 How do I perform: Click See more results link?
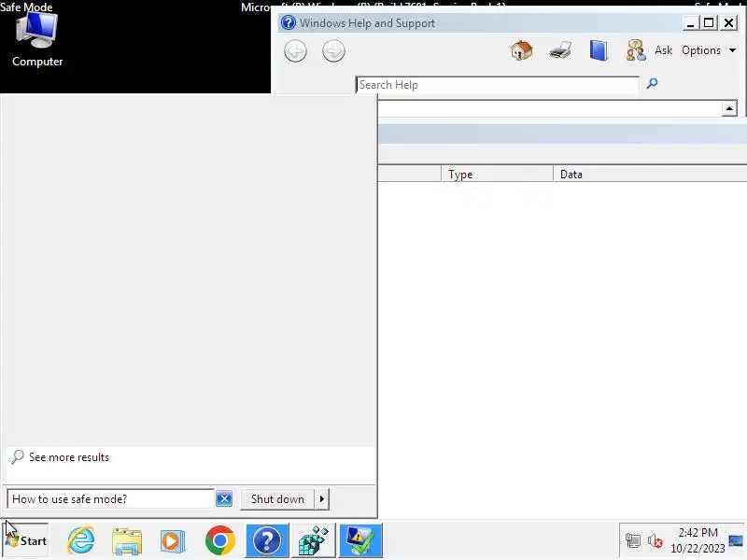pos(68,457)
